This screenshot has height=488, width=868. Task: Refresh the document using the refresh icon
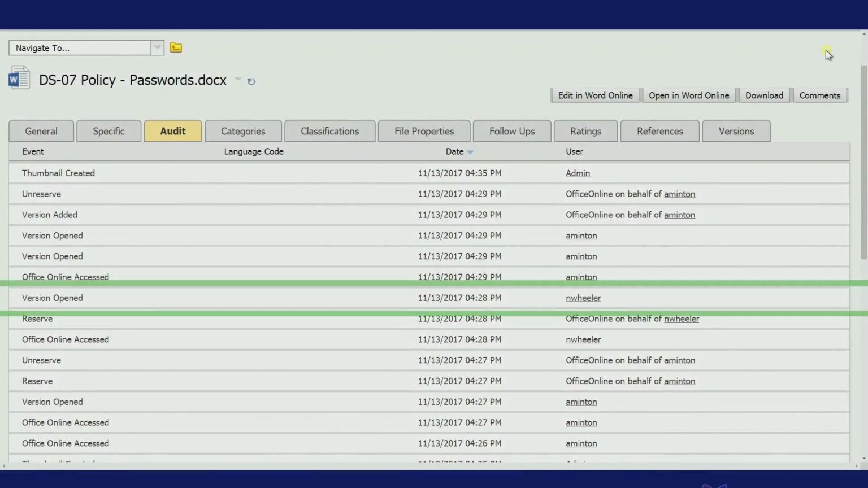[x=251, y=81]
